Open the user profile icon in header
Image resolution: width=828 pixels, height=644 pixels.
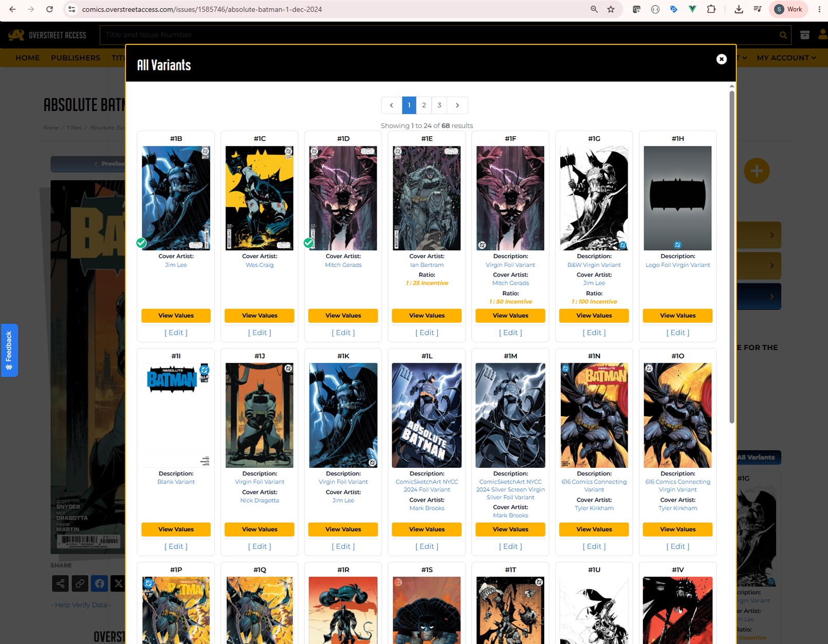[823, 35]
